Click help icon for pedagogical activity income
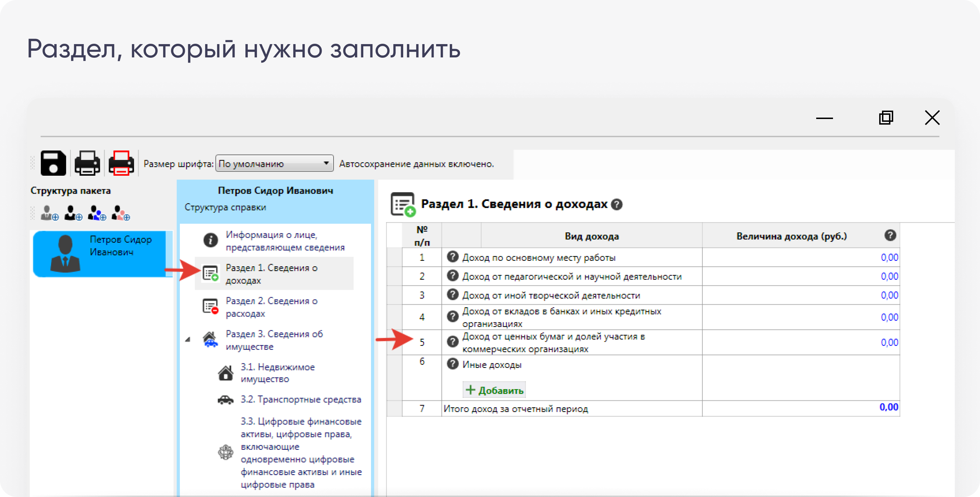 pos(452,276)
